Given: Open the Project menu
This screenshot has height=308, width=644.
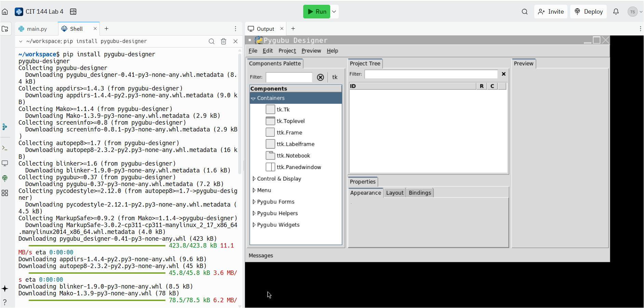Looking at the screenshot, I should coord(287,51).
